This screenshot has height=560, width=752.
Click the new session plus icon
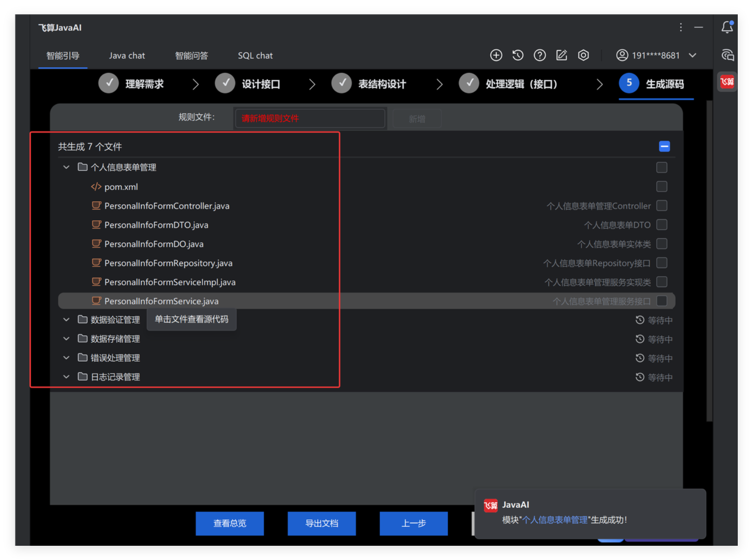[496, 56]
